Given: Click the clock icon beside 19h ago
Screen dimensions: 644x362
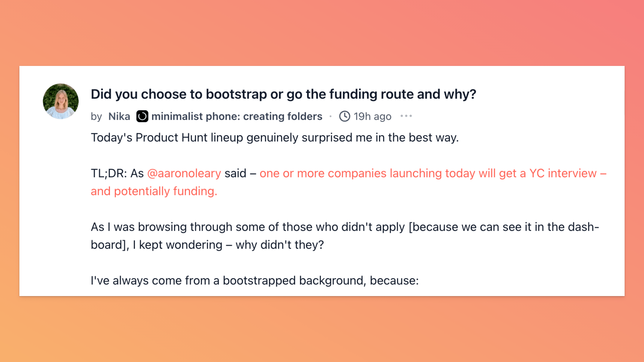Looking at the screenshot, I should point(345,116).
